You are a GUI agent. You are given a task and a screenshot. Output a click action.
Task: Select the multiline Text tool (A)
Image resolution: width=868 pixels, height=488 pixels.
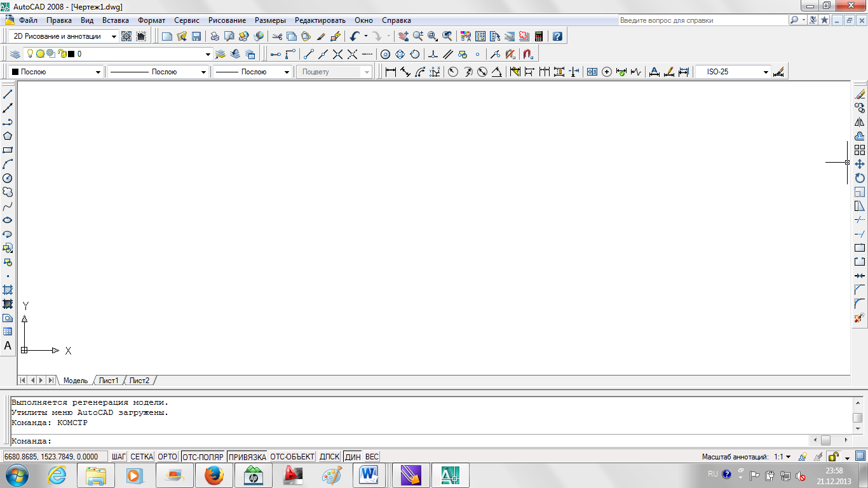8,346
